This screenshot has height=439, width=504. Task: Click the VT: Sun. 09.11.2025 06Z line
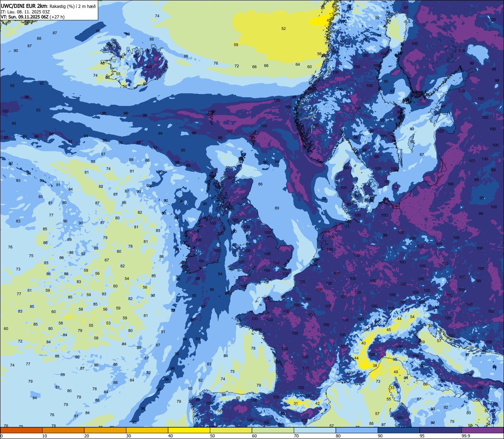(x=33, y=17)
